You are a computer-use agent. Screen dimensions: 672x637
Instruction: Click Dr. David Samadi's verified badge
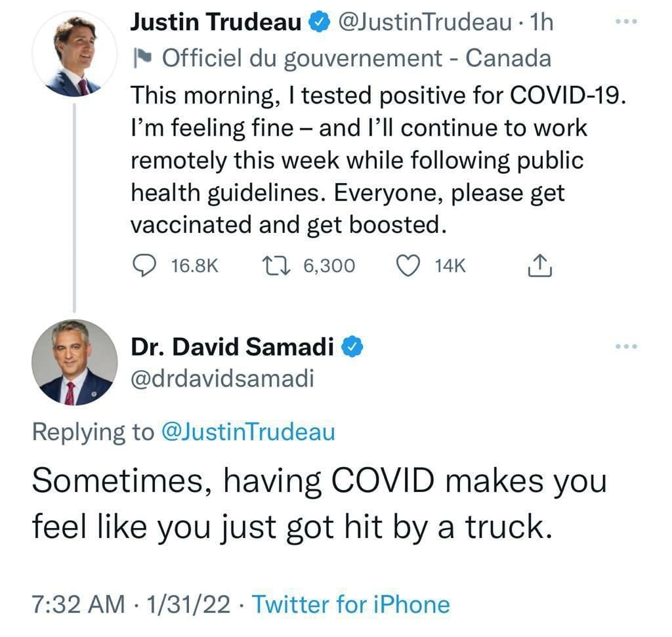pos(352,347)
